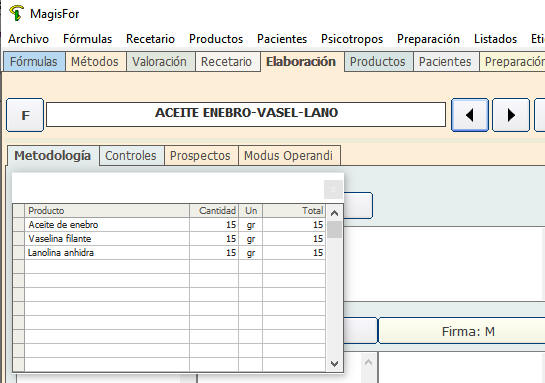Click the product table scrollbar thumb
Viewport: 545px width, 383px height.
[x=334, y=230]
